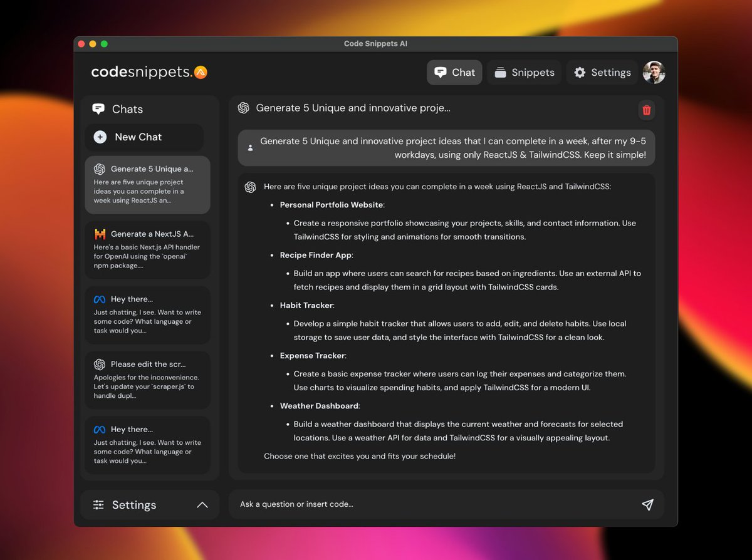Switch to the Snippets tab

coord(525,72)
